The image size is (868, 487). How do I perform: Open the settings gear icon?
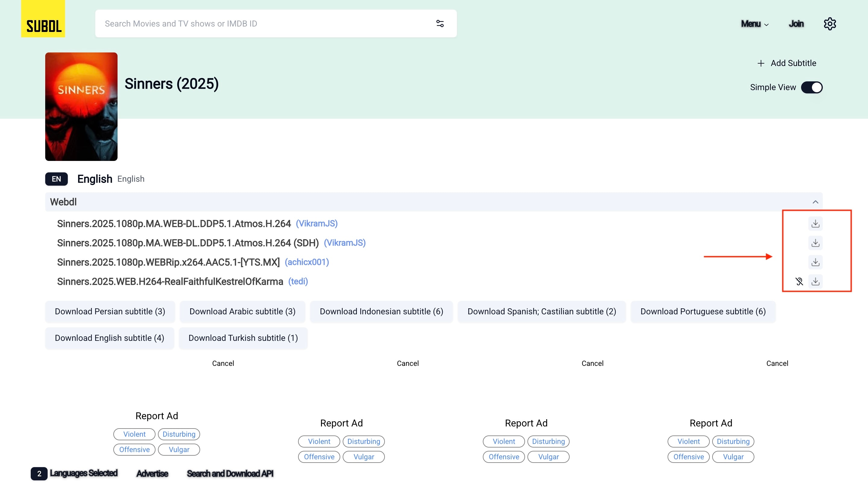pyautogui.click(x=830, y=24)
